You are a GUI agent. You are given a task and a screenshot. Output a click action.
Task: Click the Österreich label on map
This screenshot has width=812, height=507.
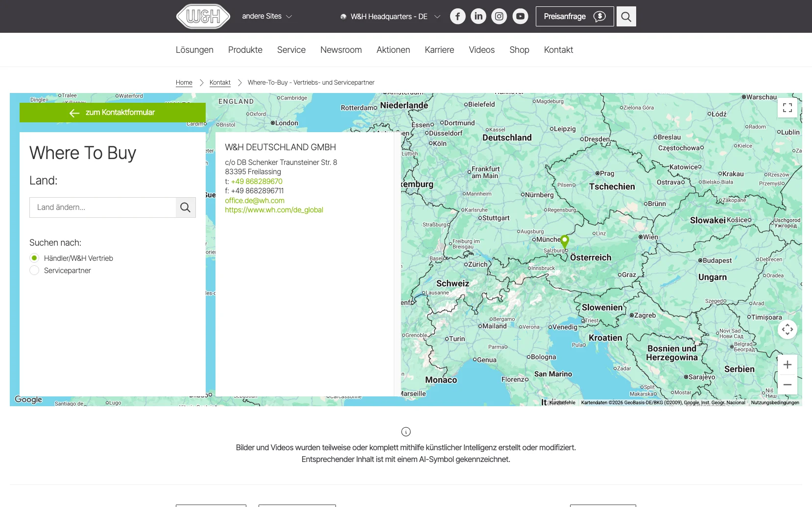point(591,257)
